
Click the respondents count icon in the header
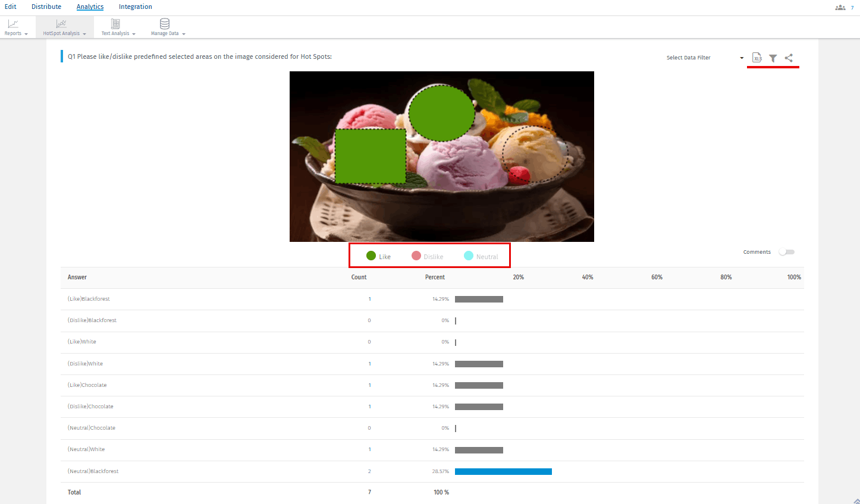840,7
